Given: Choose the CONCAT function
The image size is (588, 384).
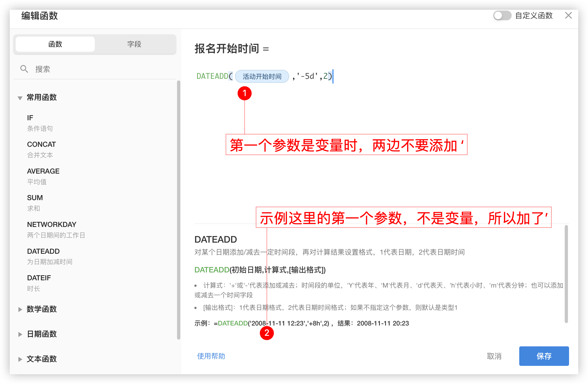Looking at the screenshot, I should (41, 144).
